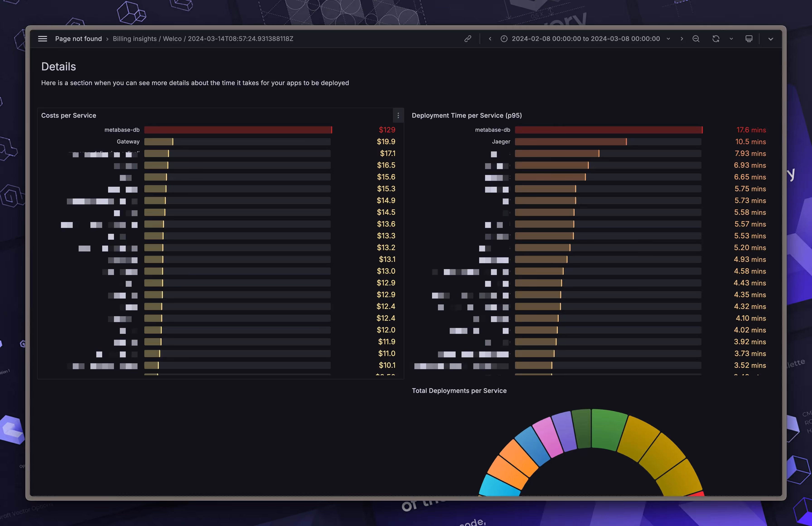Click the share dashboard link icon
Image resolution: width=812 pixels, height=526 pixels.
click(x=467, y=38)
